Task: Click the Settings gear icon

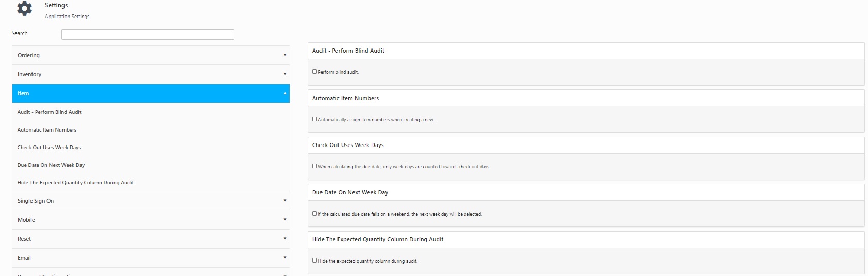Action: click(24, 9)
